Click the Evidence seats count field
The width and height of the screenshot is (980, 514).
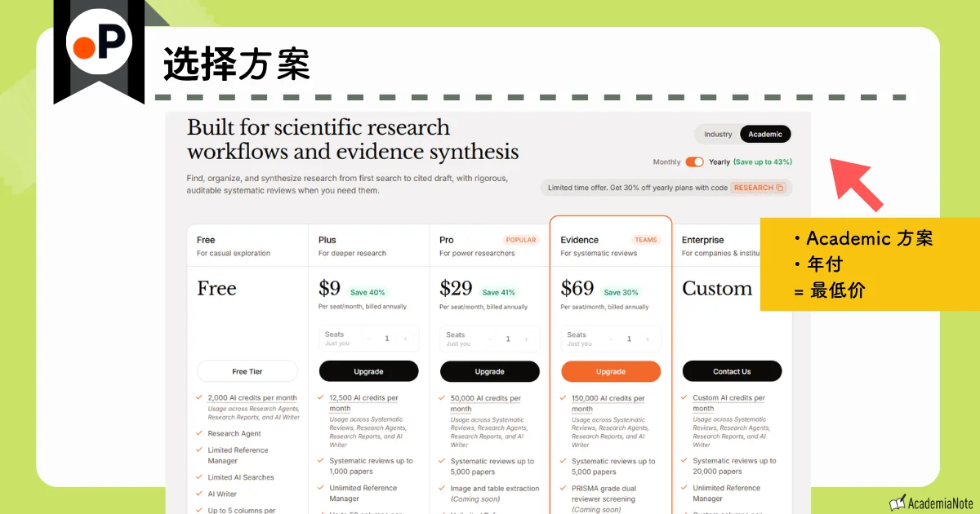pyautogui.click(x=629, y=339)
